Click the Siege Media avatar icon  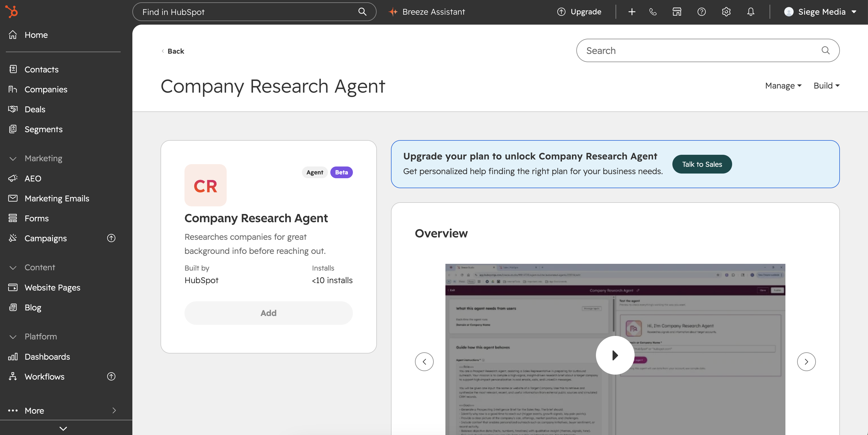(x=788, y=12)
